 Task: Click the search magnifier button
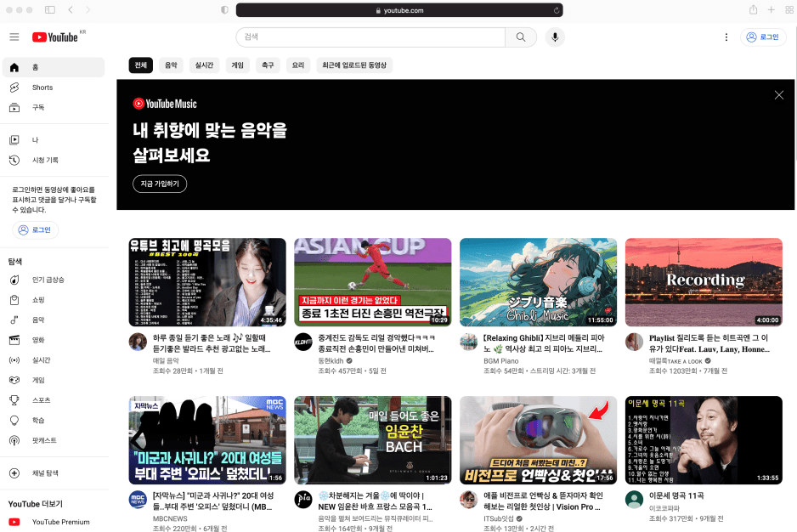[x=521, y=37]
